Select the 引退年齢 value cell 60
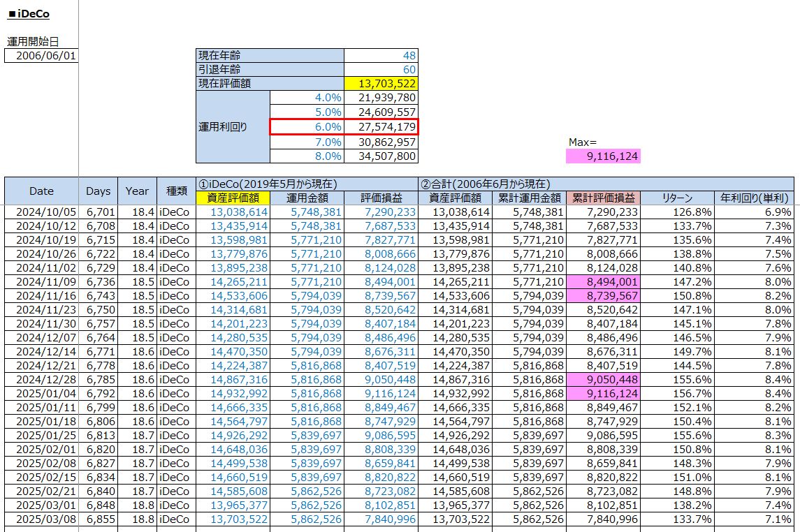Image resolution: width=800 pixels, height=532 pixels. 381,69
